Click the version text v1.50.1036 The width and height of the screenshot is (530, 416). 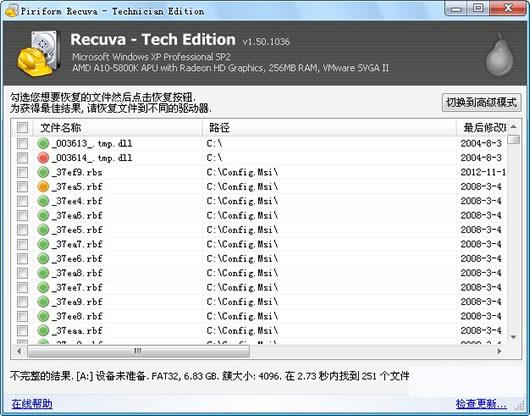(x=266, y=42)
